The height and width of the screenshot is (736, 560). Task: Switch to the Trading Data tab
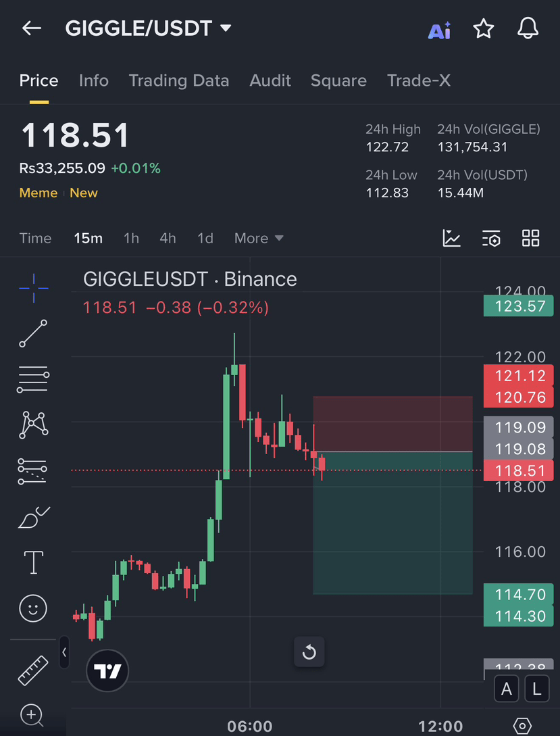[179, 80]
